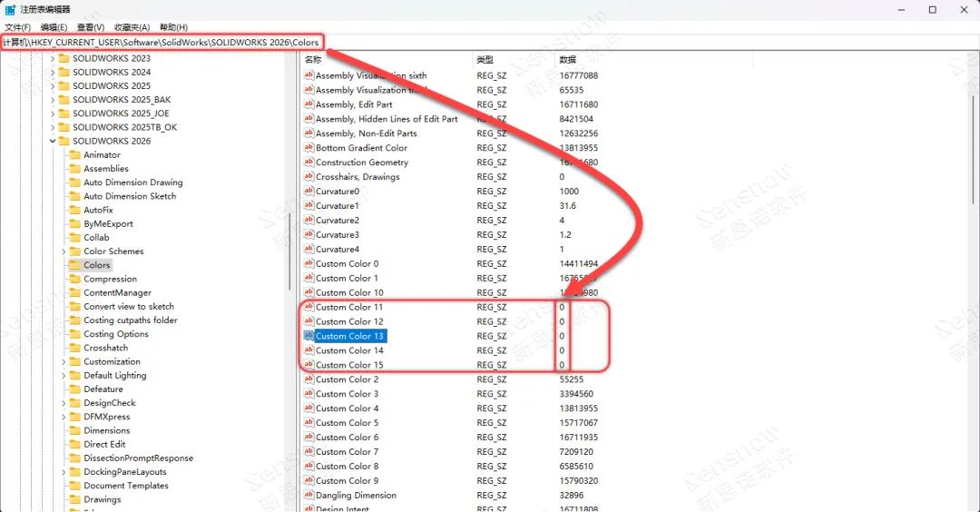Screen dimensions: 980x512
Task: Click the registry path address bar
Action: click(x=162, y=43)
